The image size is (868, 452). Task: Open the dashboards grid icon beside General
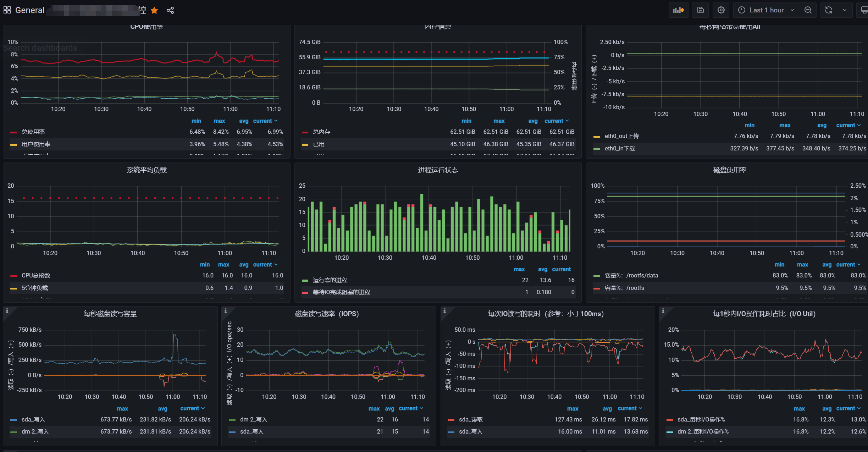7,10
